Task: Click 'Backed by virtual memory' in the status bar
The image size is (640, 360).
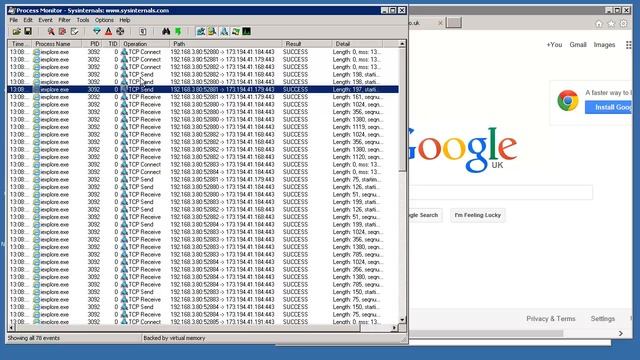Action: (174, 338)
